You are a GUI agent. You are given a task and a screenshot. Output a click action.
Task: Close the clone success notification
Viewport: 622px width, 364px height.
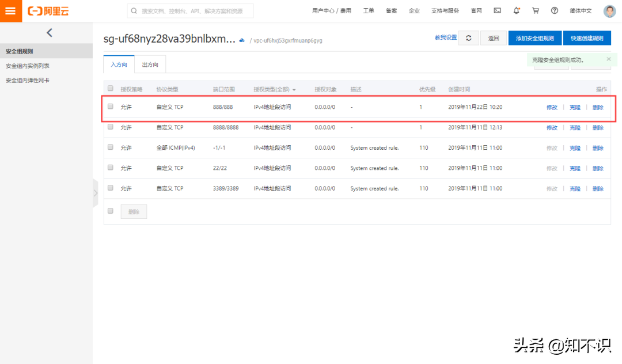[x=609, y=59]
